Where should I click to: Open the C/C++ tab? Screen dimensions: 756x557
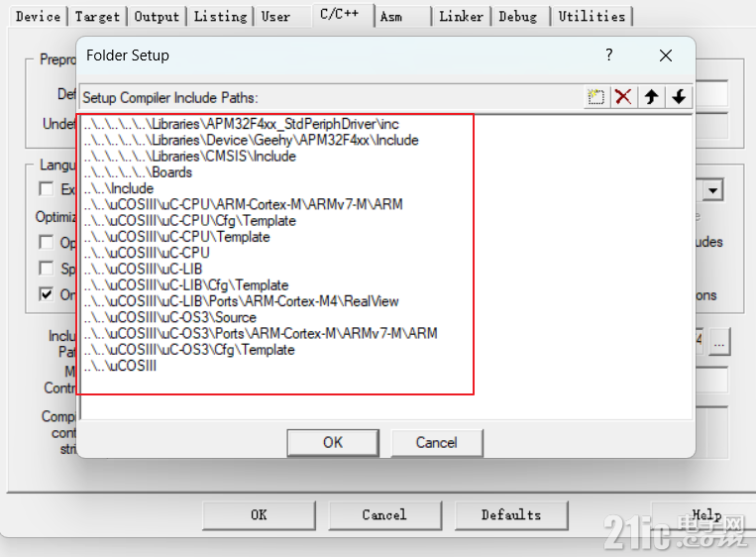[x=340, y=14]
